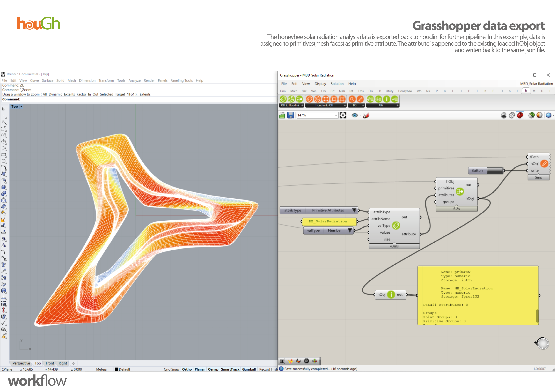The image size is (555, 392).
Task: Toggle Ortho in Rhino status bar
Action: click(x=187, y=369)
